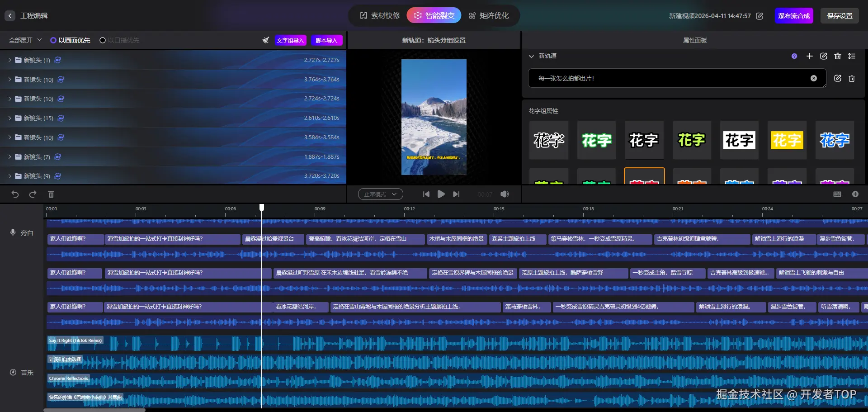Open keyboard shortcuts icon above timeline
The width and height of the screenshot is (868, 412).
837,194
